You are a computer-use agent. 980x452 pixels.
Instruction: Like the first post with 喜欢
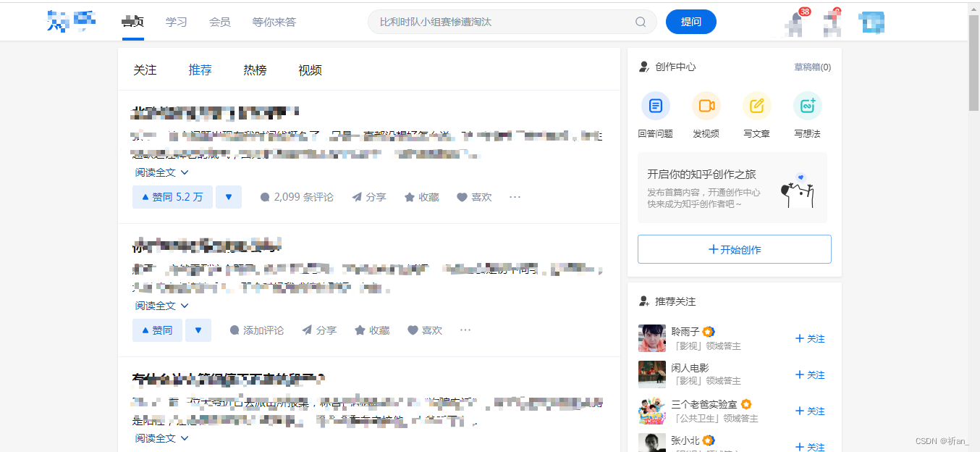(x=474, y=197)
